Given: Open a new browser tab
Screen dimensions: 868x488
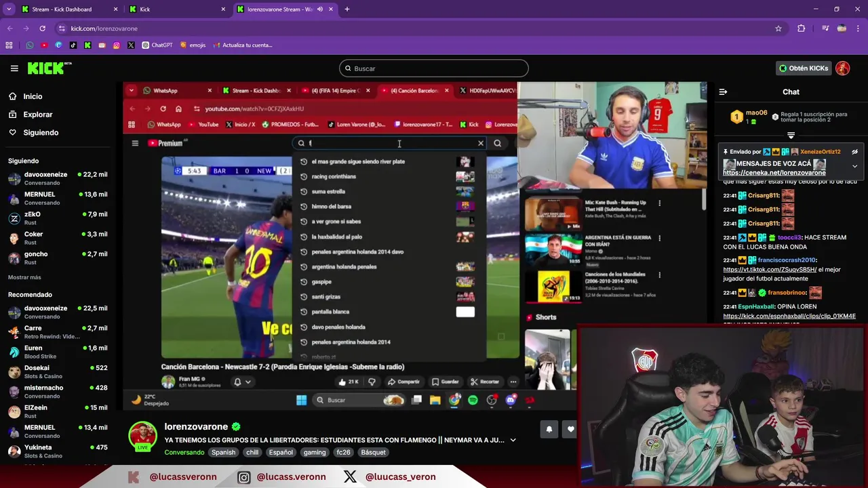Looking at the screenshot, I should click(347, 9).
